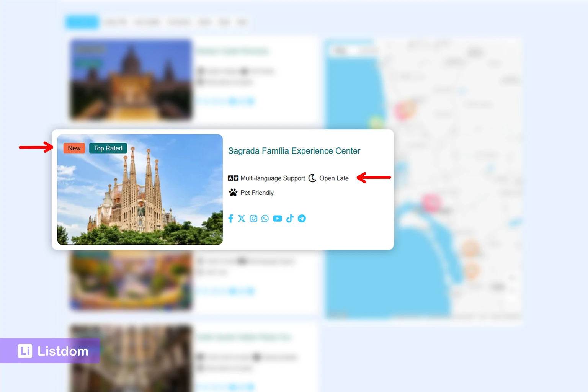The image size is (588, 392).
Task: Open the Telegram link icon
Action: click(x=302, y=219)
